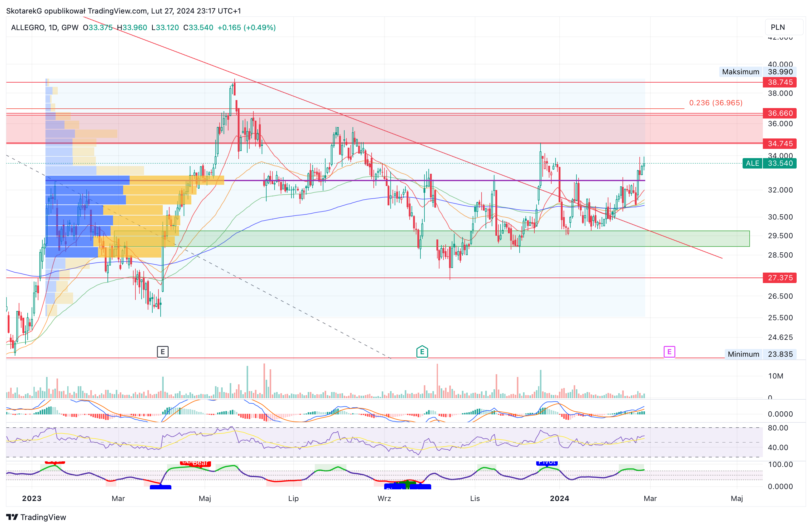
Task: Click the 32.000 price axis label
Action: (780, 190)
